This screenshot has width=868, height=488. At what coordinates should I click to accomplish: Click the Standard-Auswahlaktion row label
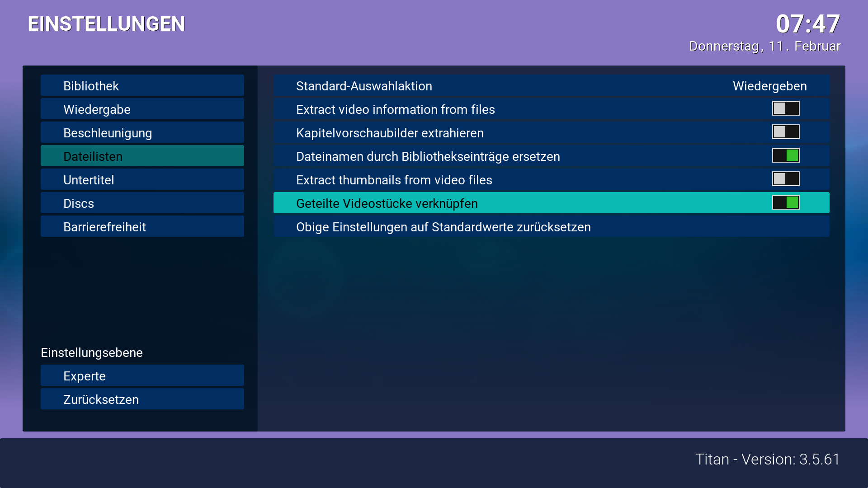tap(364, 86)
